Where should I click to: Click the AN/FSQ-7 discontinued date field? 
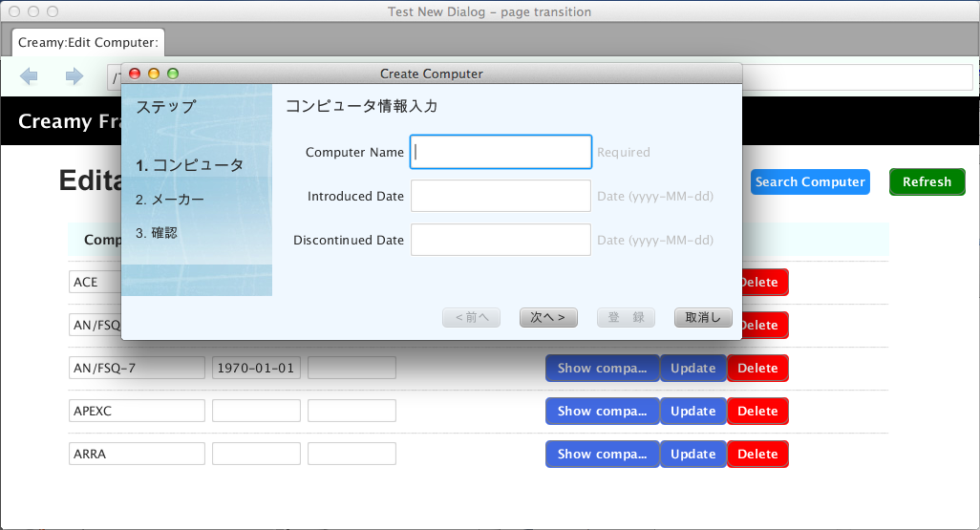[352, 368]
